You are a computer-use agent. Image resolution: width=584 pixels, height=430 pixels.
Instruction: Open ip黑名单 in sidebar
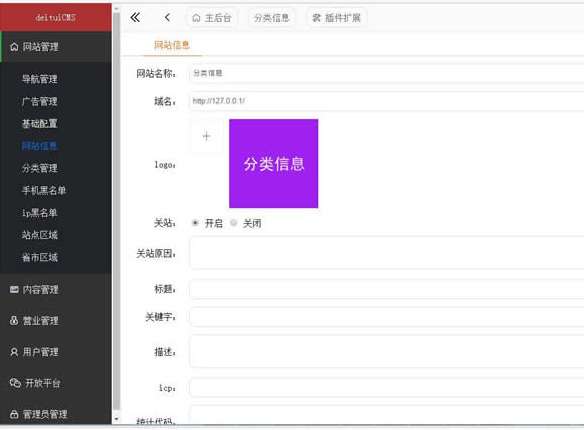click(x=39, y=213)
